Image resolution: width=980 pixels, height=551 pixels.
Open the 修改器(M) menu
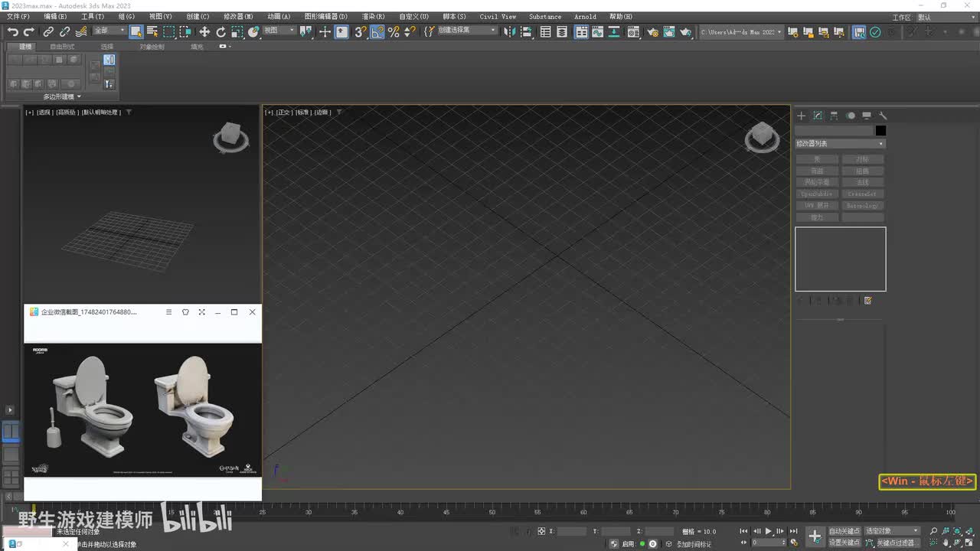coord(238,17)
